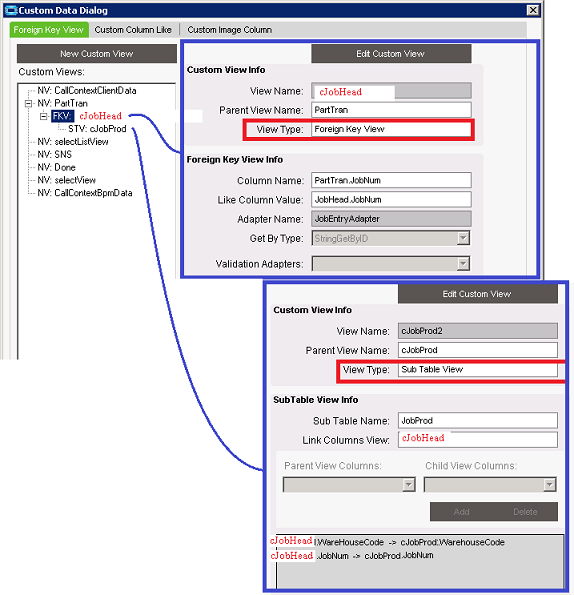Click the New Custom View button
Image resolution: width=574 pixels, height=595 pixels.
coord(97,54)
